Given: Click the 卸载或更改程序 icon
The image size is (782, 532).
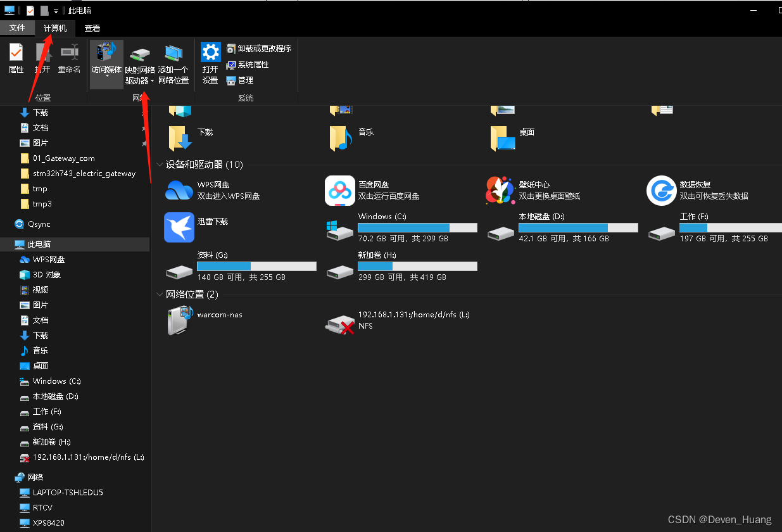Looking at the screenshot, I should [x=259, y=47].
